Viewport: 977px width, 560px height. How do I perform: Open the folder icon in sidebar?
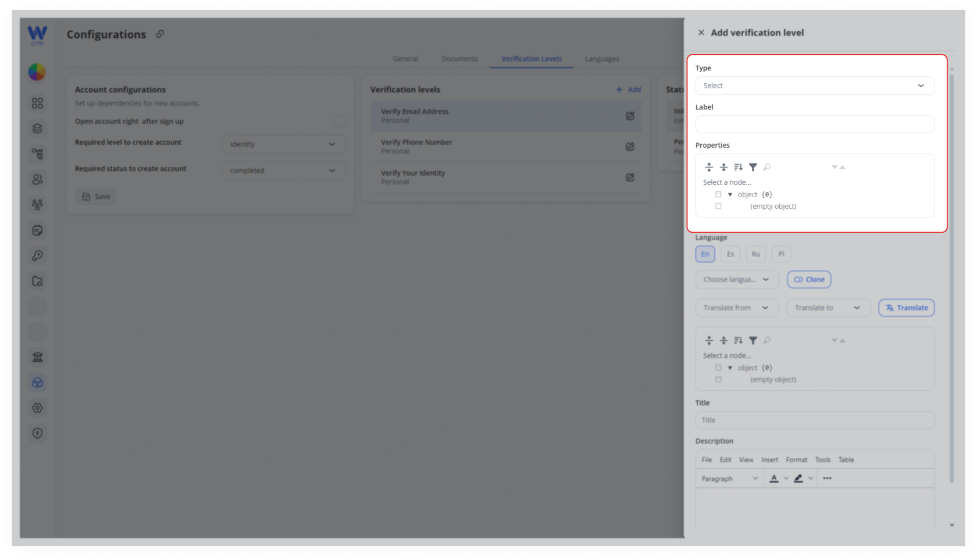pos(37,281)
